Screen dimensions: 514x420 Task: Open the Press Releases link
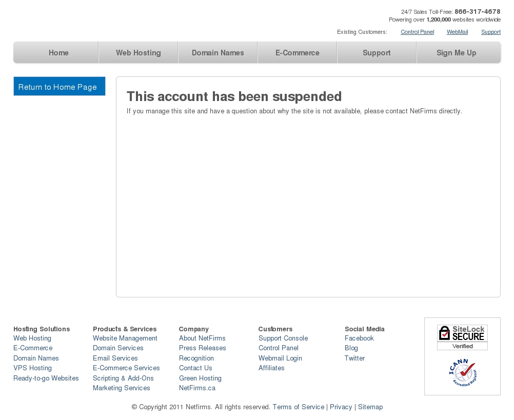click(202, 348)
